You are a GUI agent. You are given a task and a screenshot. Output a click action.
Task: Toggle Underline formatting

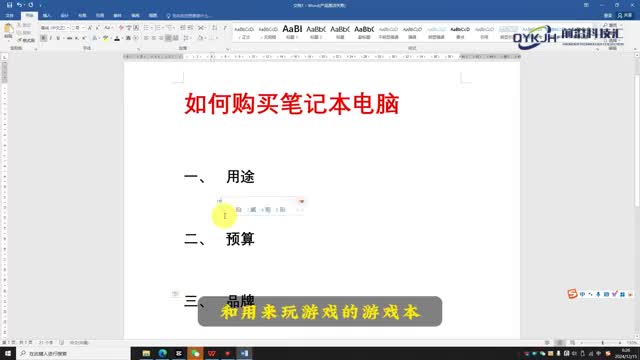click(58, 38)
